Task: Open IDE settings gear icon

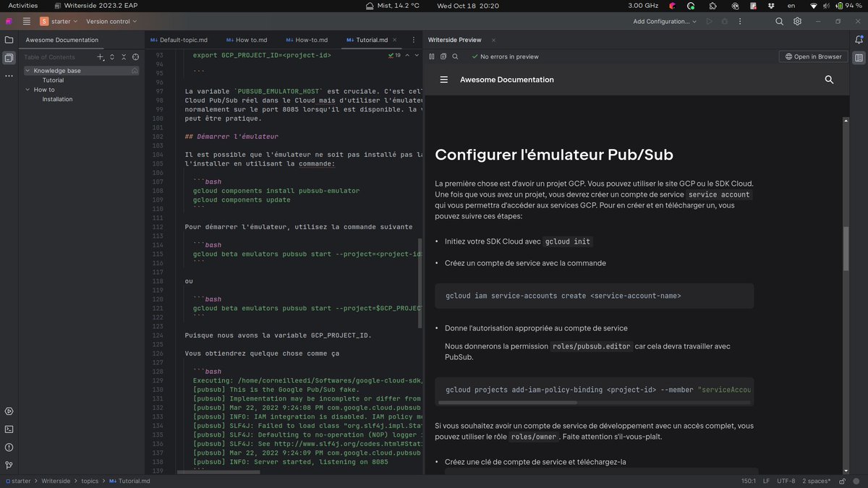Action: 797,22
